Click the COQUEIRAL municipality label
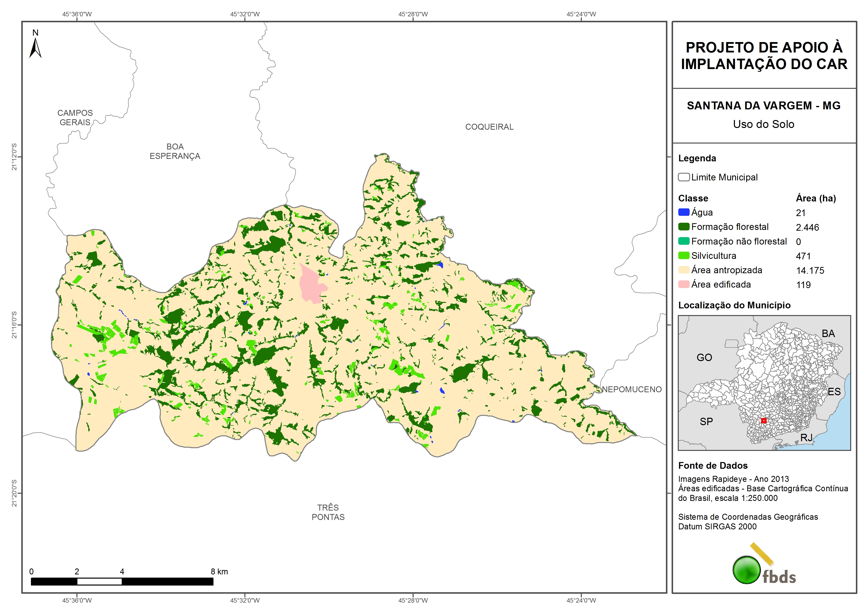Viewport: 868px width, 614px height. tap(489, 127)
